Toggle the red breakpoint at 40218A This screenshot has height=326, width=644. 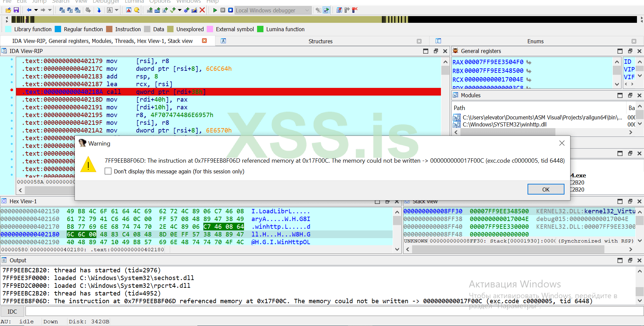tap(12, 90)
